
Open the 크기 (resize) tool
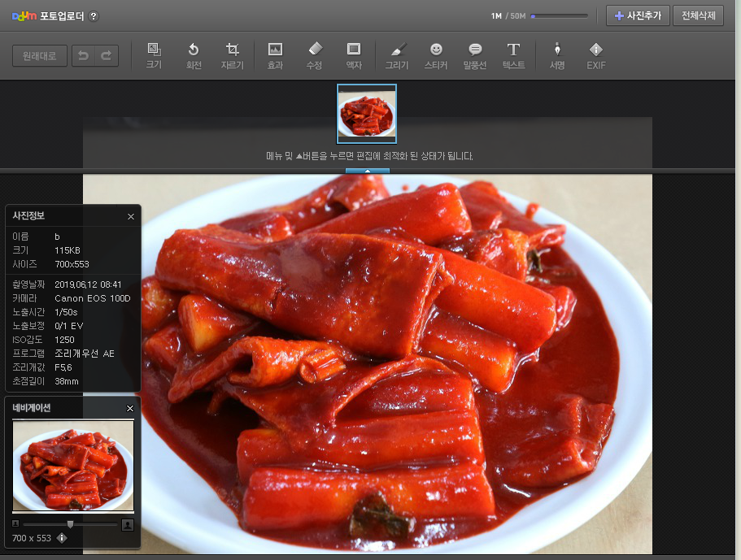pyautogui.click(x=154, y=56)
